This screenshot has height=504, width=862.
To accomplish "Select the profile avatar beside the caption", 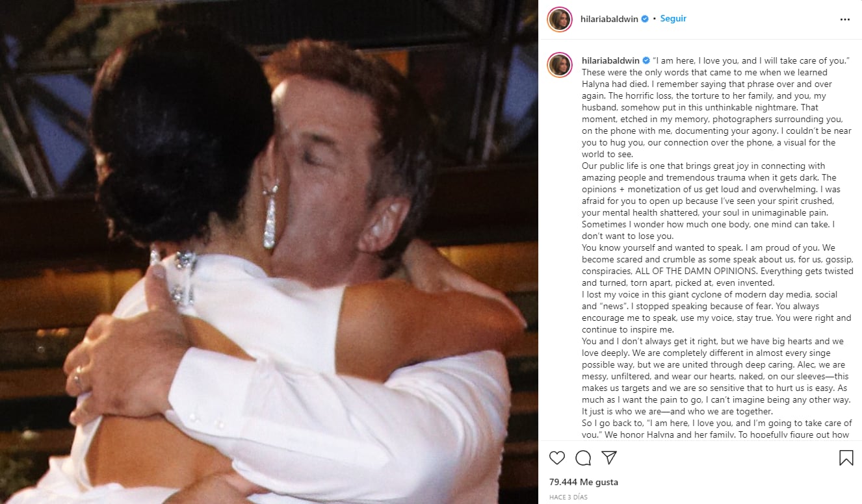I will (x=560, y=65).
